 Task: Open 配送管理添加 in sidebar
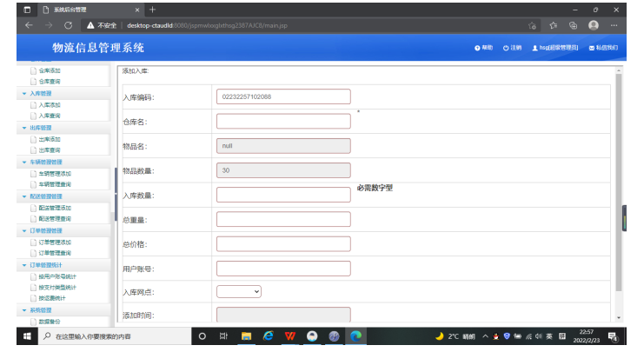pyautogui.click(x=55, y=208)
